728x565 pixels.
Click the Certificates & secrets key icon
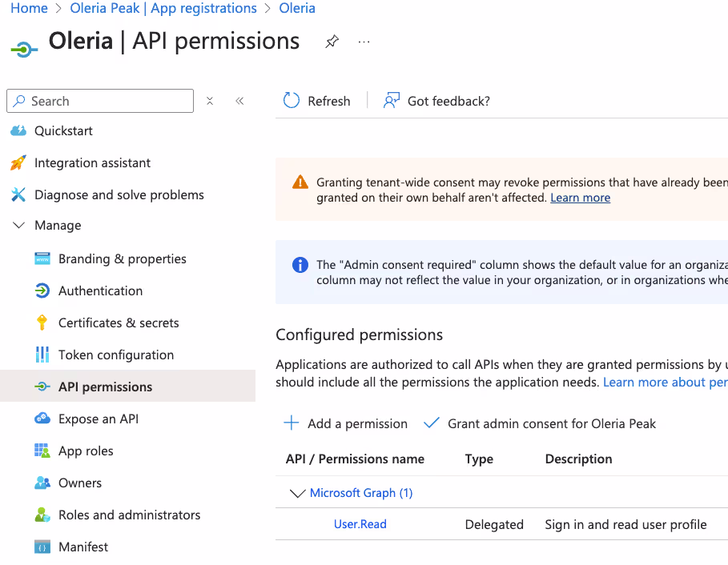[42, 323]
